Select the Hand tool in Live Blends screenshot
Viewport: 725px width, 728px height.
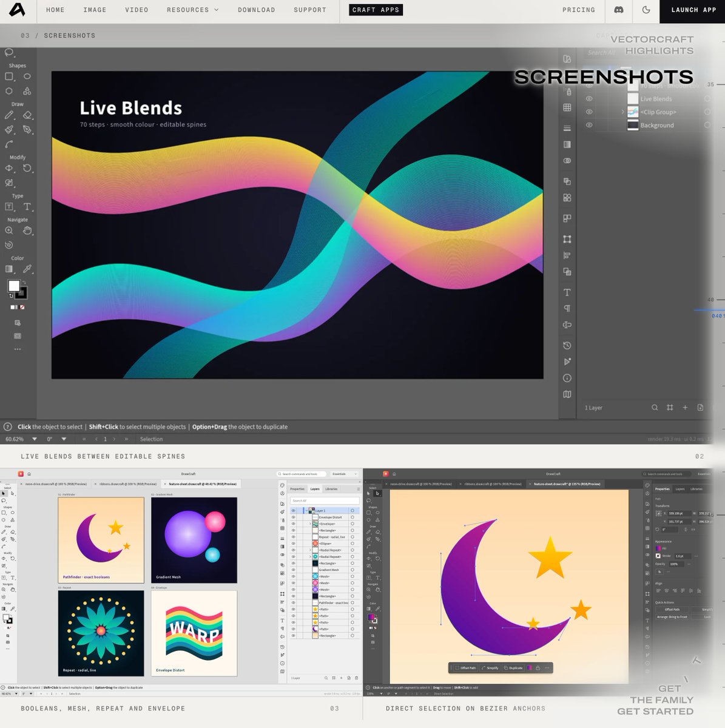(x=27, y=231)
